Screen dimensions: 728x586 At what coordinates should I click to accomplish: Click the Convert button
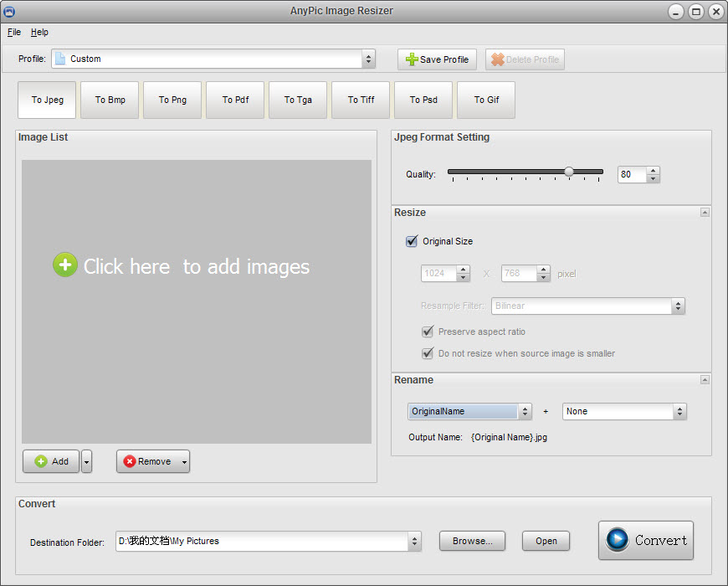tap(646, 540)
